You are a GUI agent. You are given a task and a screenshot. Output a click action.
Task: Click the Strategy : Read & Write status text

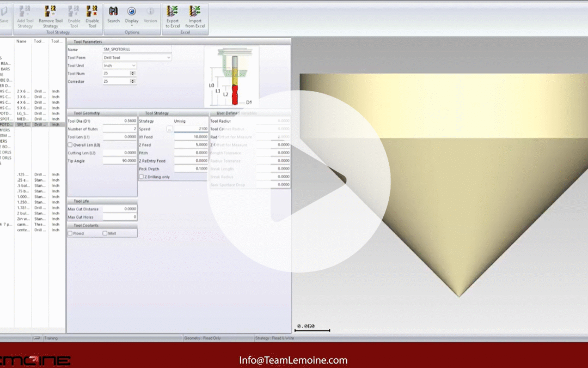275,338
